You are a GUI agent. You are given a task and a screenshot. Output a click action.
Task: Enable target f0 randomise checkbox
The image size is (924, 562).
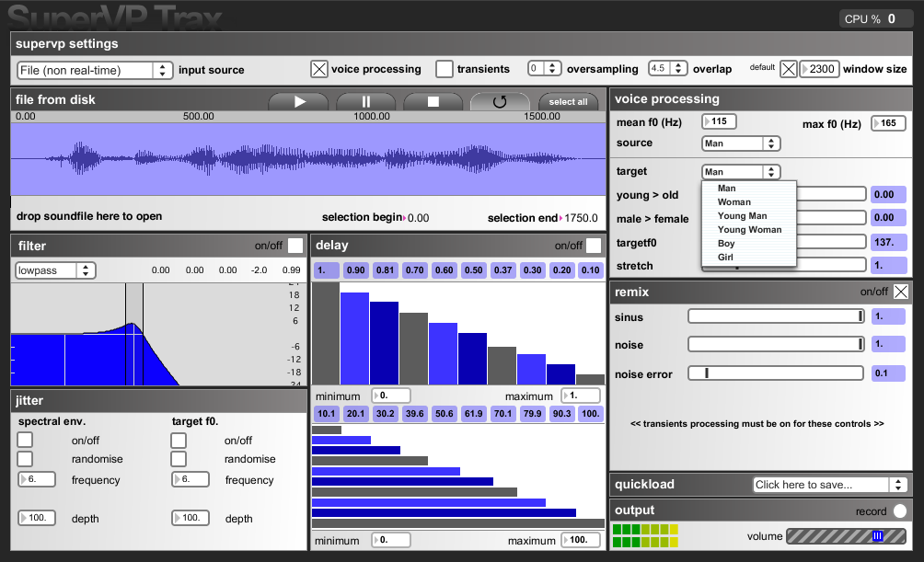coord(179,459)
